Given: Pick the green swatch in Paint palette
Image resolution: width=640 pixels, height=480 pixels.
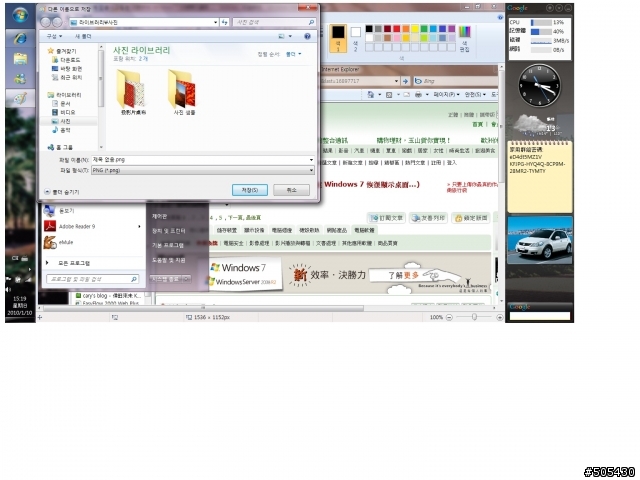Looking at the screenshot, I should coord(424,29).
